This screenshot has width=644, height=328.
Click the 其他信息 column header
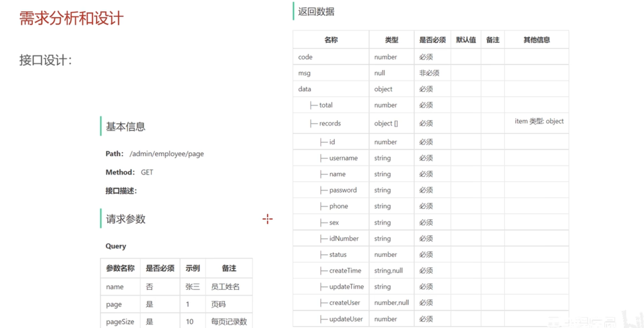pos(536,40)
